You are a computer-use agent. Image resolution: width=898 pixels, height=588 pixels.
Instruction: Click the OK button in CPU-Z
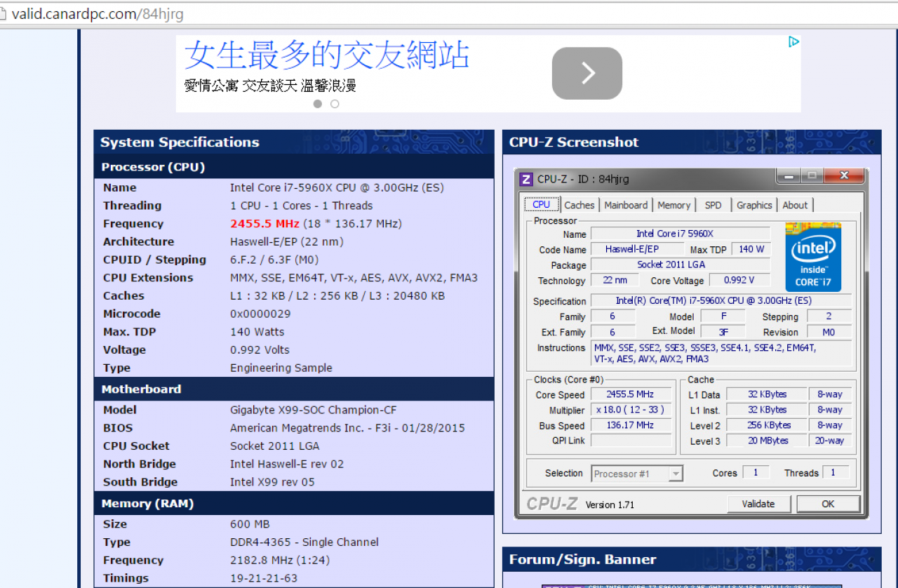[x=828, y=504]
